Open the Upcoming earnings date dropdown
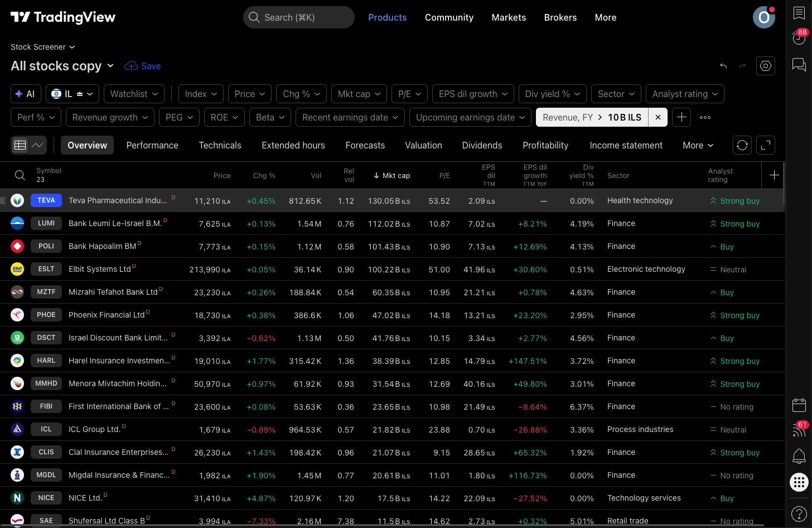Image resolution: width=812 pixels, height=528 pixels. pos(471,117)
